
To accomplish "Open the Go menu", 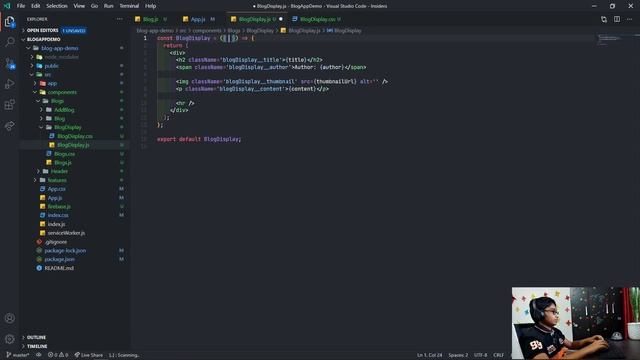I will [x=94, y=6].
